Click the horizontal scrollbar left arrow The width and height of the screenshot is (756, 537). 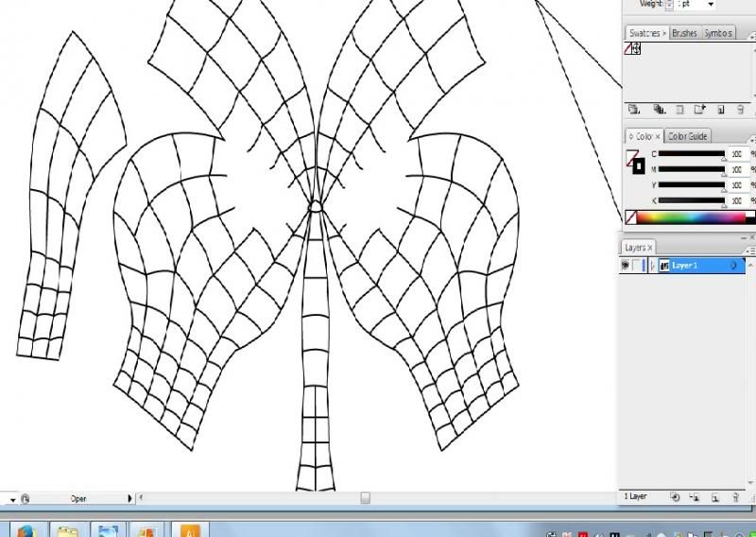(141, 497)
